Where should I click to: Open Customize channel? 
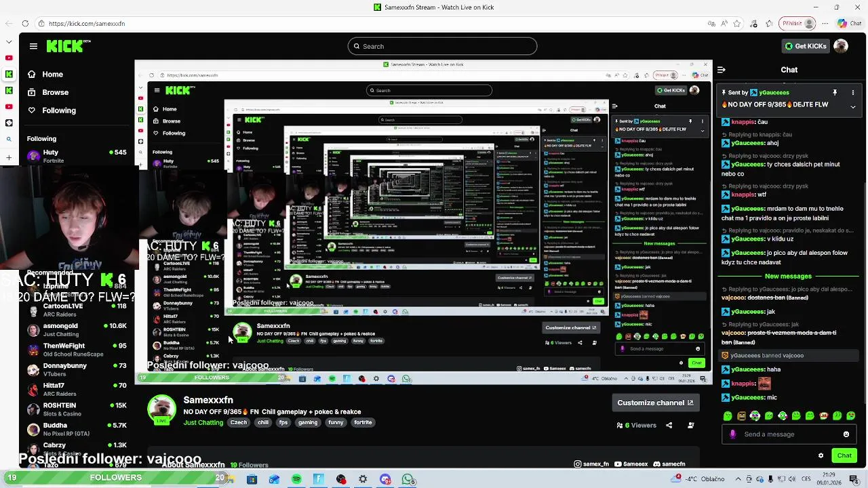tap(655, 403)
